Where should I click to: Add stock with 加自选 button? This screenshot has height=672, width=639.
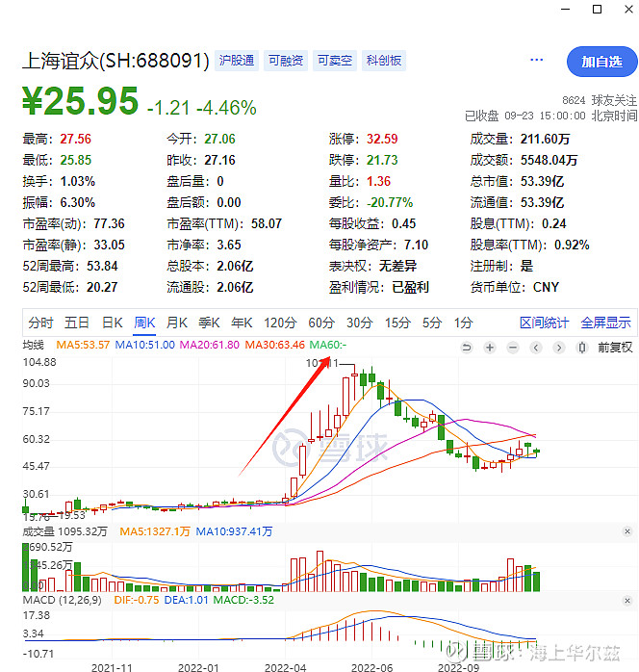coord(601,62)
